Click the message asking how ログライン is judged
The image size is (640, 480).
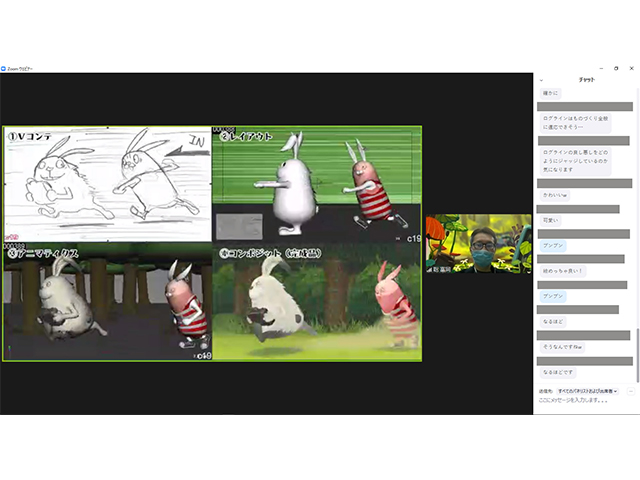point(575,161)
